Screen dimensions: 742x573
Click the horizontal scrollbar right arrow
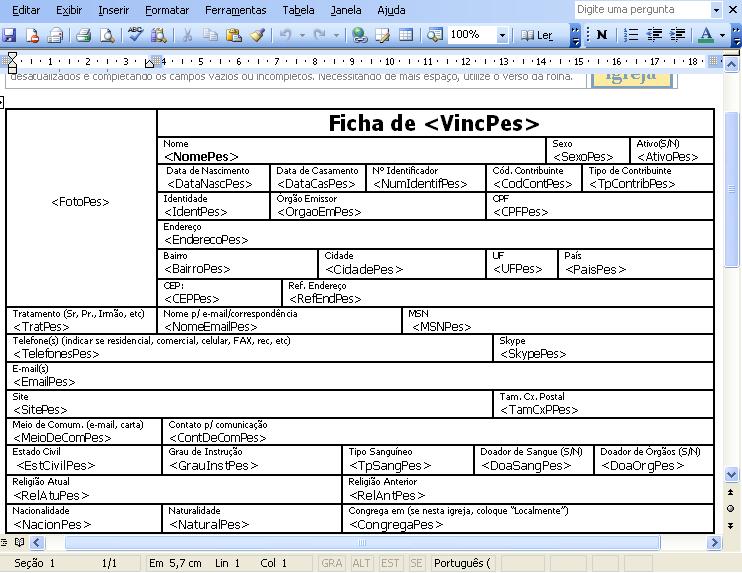coord(714,543)
